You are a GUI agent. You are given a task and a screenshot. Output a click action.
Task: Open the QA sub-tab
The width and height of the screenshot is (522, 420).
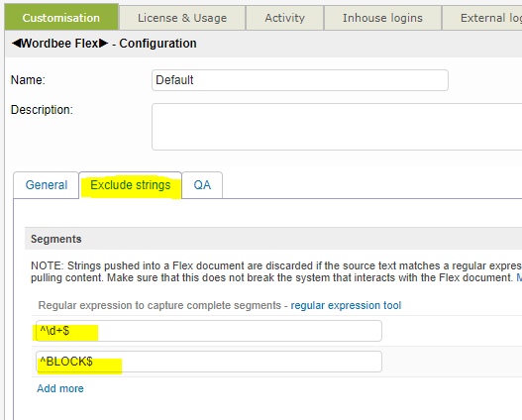tap(202, 185)
